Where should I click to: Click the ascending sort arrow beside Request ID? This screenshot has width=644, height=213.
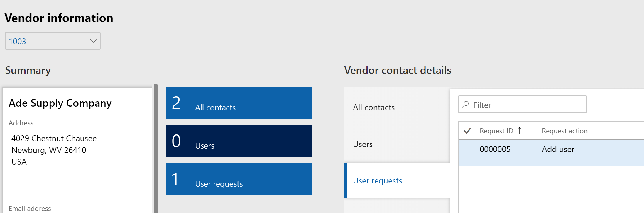click(x=520, y=131)
